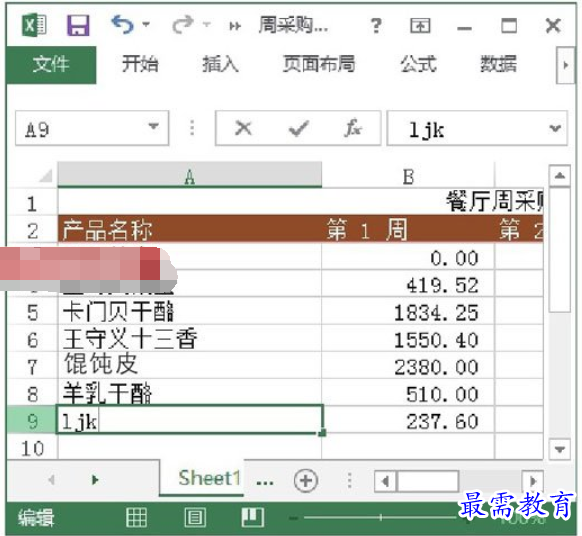Click the fill handle of cell A9
This screenshot has width=582, height=536.
[x=322, y=432]
